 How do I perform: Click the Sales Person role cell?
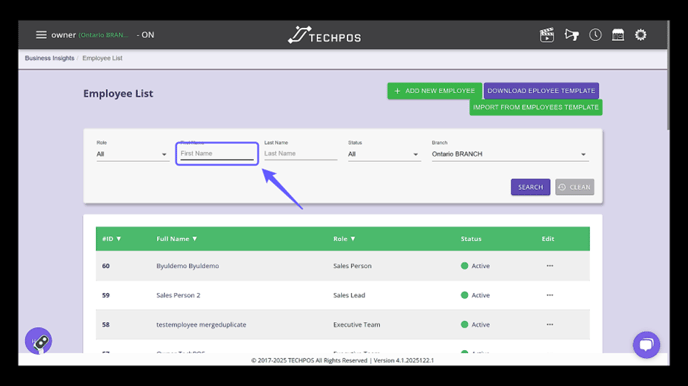352,266
